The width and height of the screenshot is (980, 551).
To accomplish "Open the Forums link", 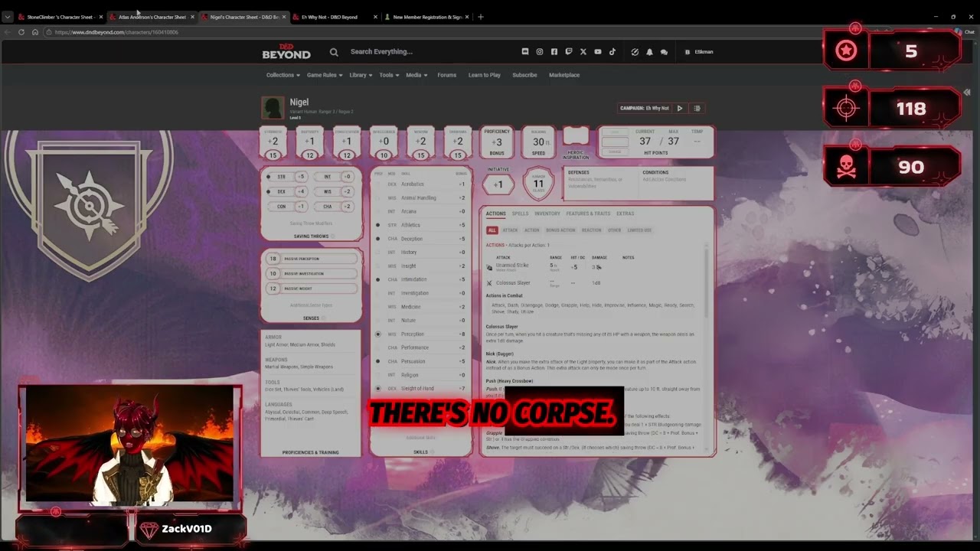I will [x=447, y=75].
